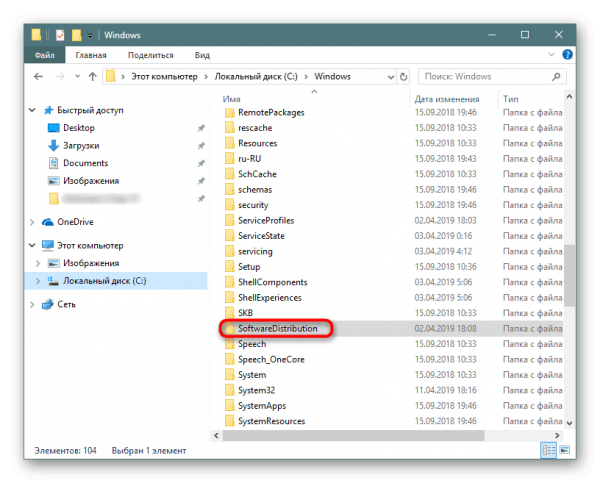Screen dimensions: 600x483
Task: Click the security folder icon
Action: coord(230,205)
